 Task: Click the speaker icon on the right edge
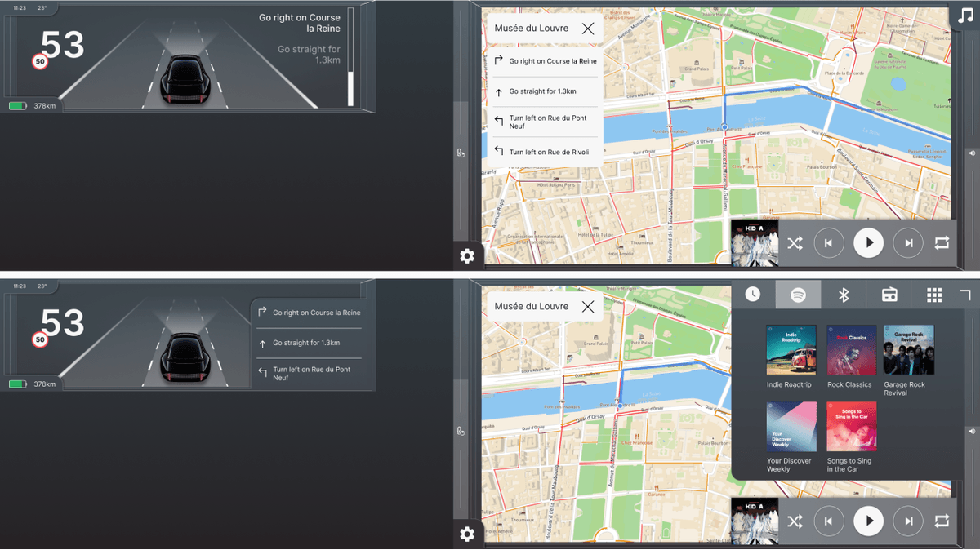(x=971, y=153)
